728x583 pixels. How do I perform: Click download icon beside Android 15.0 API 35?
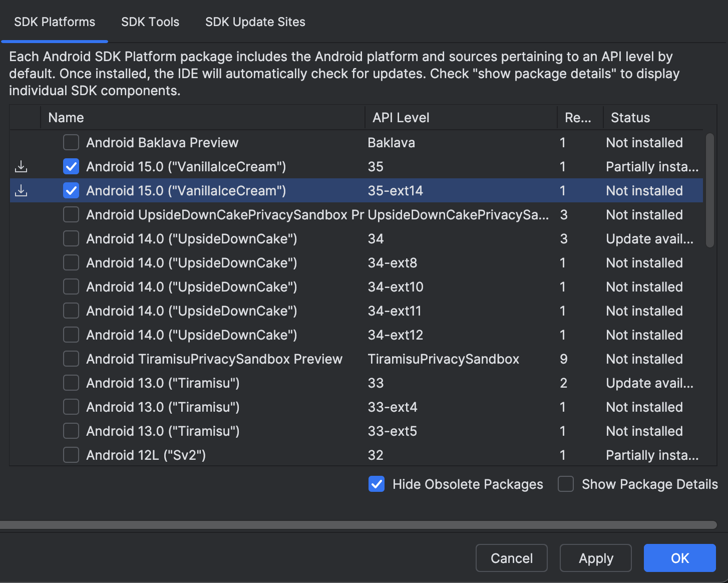tap(21, 166)
